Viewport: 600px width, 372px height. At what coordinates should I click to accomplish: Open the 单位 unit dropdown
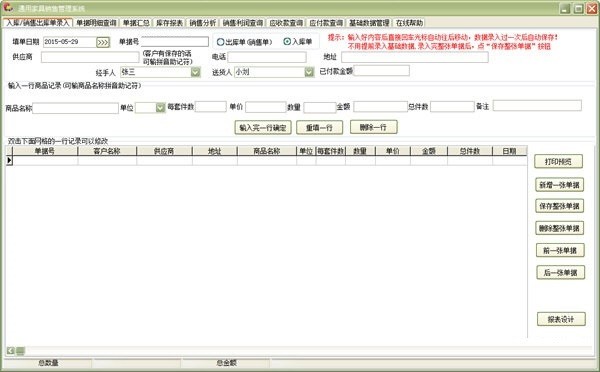pos(160,108)
